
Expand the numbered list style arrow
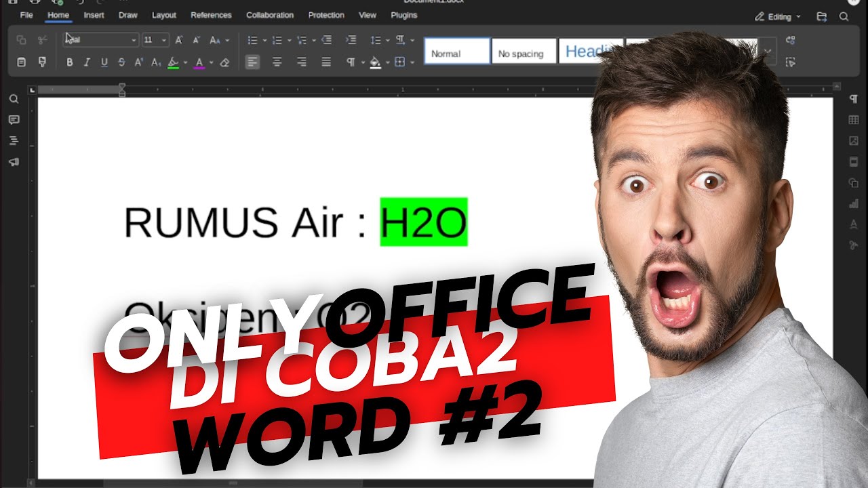(x=289, y=40)
